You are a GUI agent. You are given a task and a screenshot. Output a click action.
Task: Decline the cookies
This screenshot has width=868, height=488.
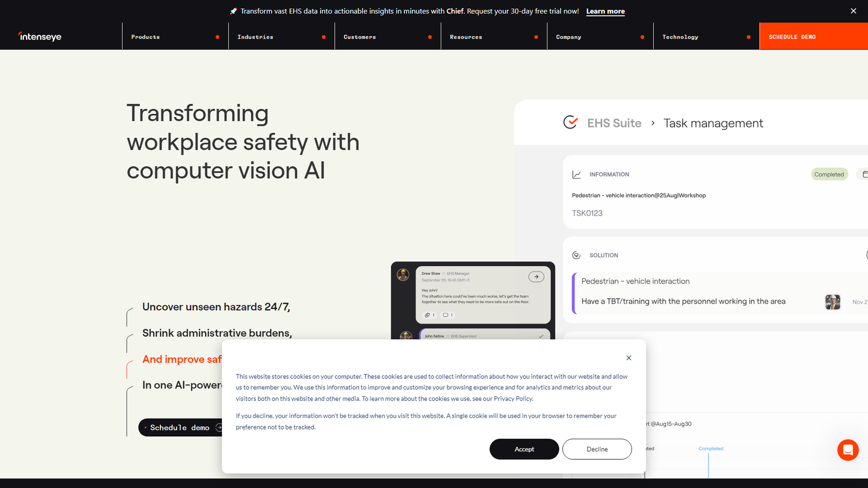pyautogui.click(x=597, y=449)
